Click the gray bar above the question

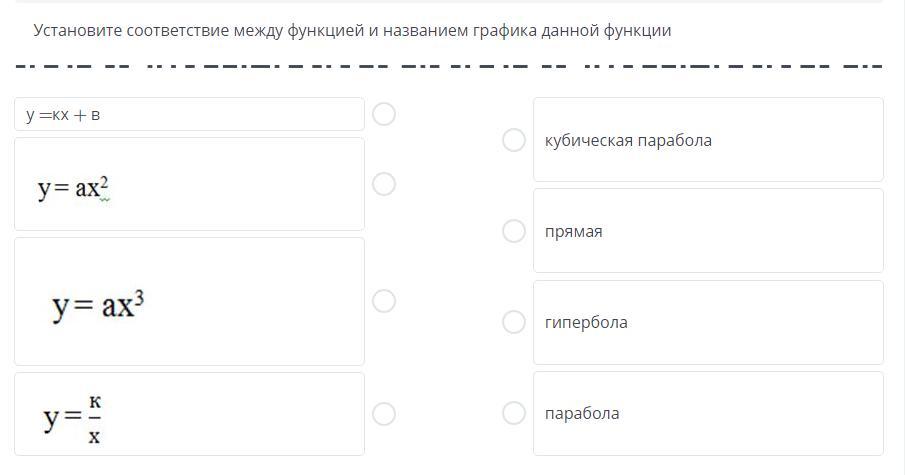[x=450, y=1]
